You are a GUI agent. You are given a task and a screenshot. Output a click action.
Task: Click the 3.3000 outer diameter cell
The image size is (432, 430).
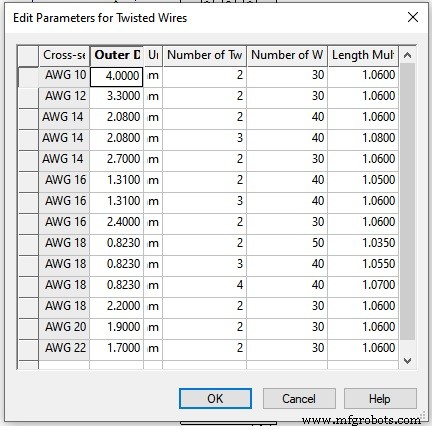pos(116,97)
